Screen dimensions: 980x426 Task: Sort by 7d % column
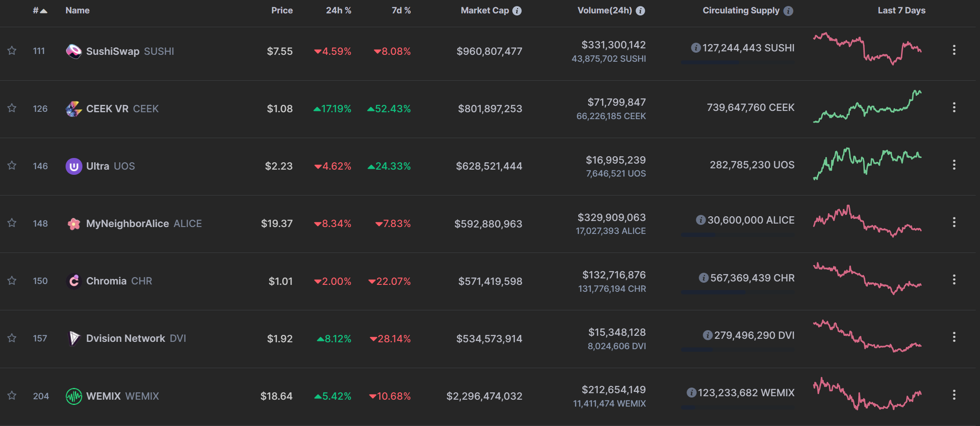coord(401,10)
